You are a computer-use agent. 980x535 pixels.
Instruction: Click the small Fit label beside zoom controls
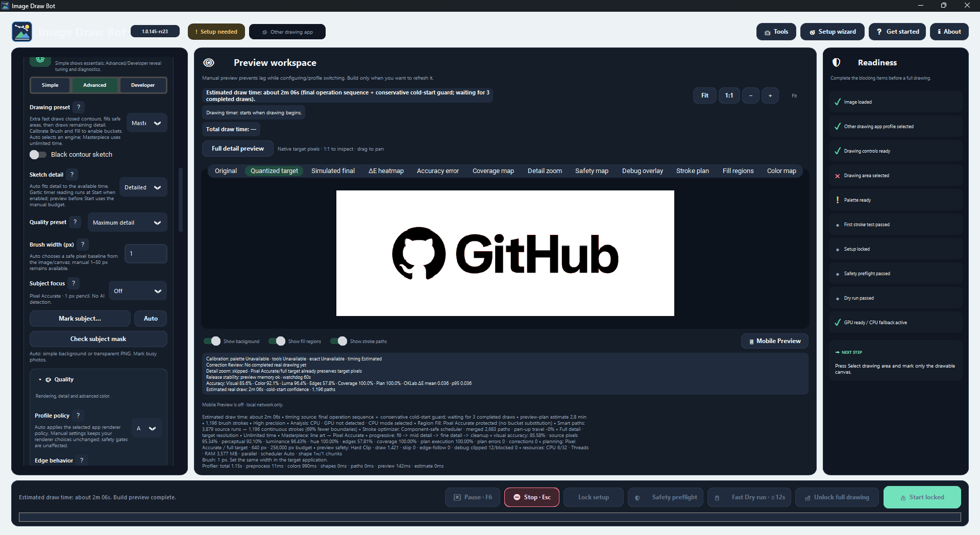[794, 95]
